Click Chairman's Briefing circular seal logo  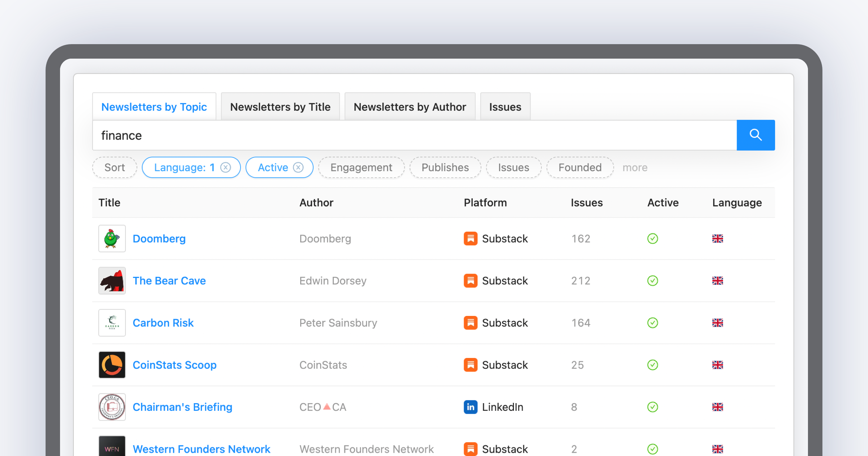[112, 407]
